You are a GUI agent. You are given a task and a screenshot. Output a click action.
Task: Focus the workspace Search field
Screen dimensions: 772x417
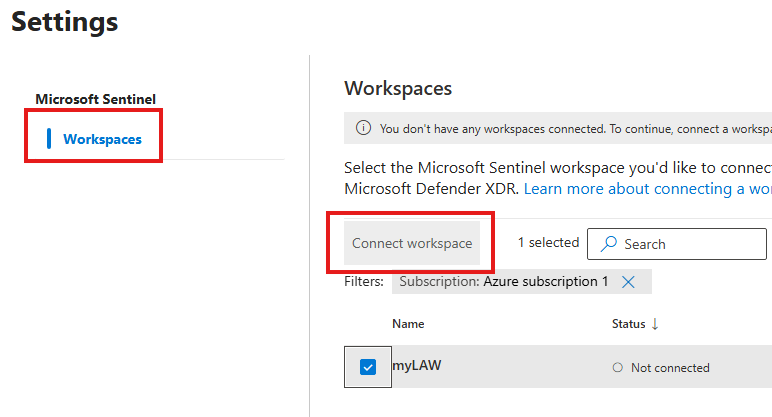point(676,244)
